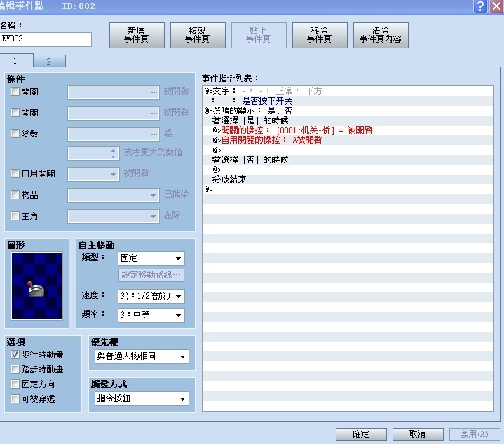The width and height of the screenshot is (504, 444).
Task: Click the lever switch graphic thumbnail
Action: point(36,285)
